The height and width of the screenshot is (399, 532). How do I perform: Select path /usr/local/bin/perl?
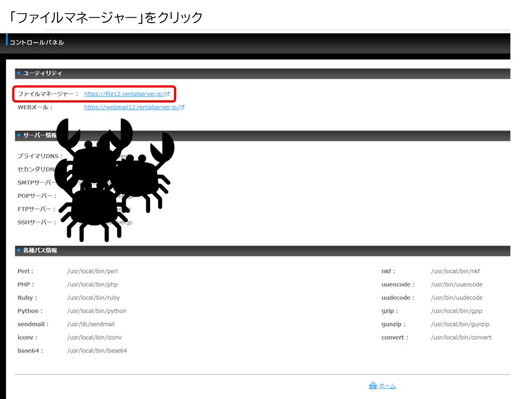click(93, 271)
